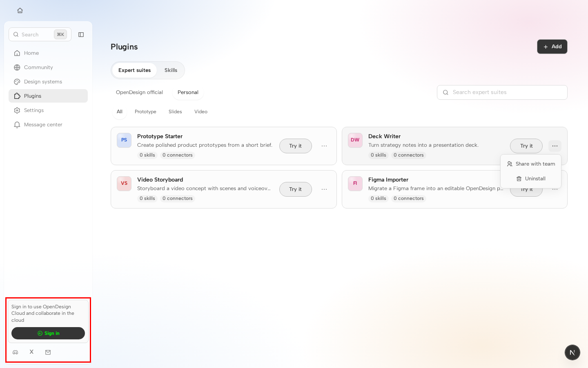Go to Home in the sidebar
588x368 pixels.
tap(48, 53)
